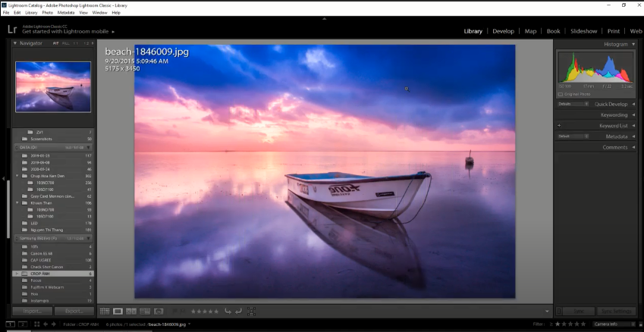644x332 pixels.
Task: Select Loupe view icon in toolbar
Action: point(118,311)
